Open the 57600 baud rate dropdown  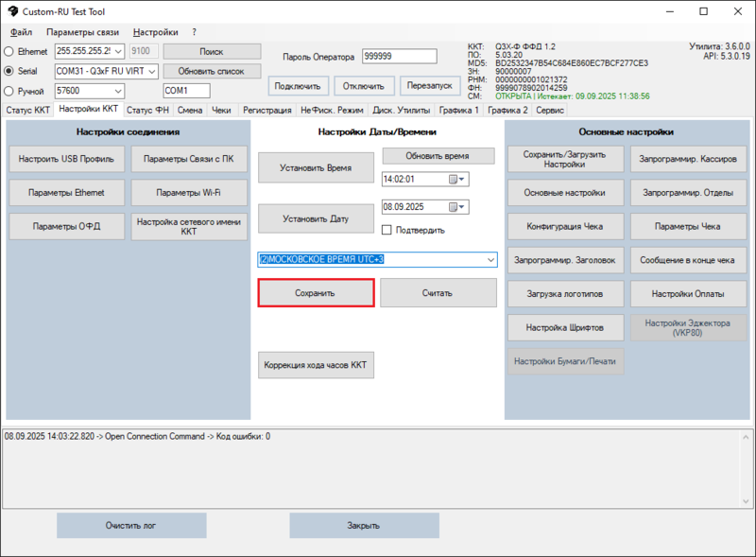point(152,91)
